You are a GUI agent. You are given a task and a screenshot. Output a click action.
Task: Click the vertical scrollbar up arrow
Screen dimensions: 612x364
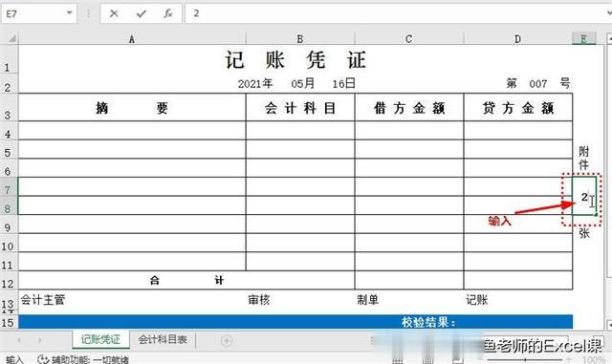coord(609,38)
